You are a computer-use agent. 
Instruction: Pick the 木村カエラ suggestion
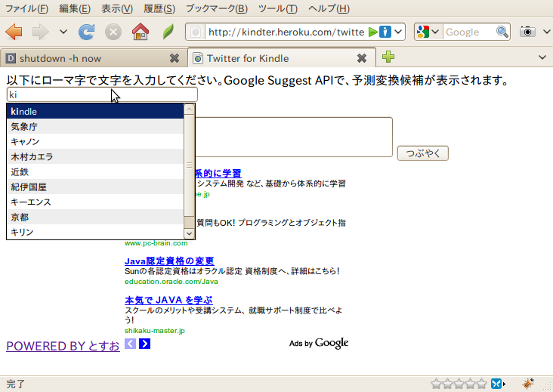click(95, 157)
